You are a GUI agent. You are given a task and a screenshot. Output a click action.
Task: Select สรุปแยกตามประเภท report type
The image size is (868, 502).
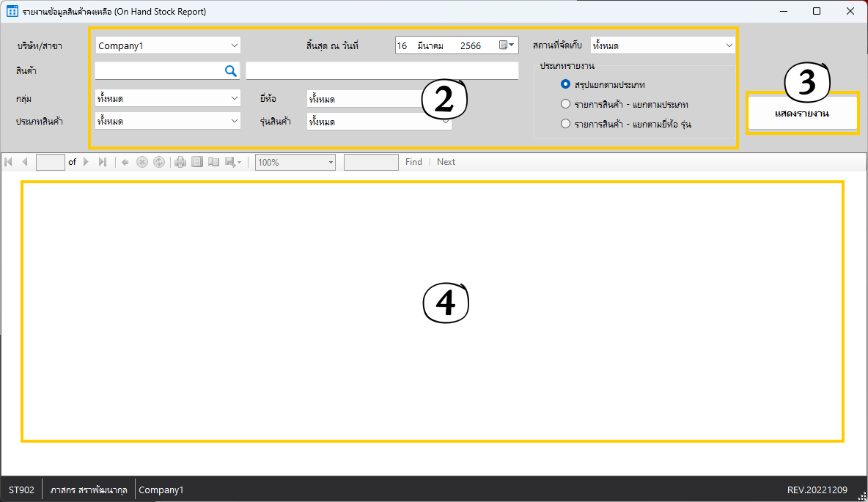point(565,84)
